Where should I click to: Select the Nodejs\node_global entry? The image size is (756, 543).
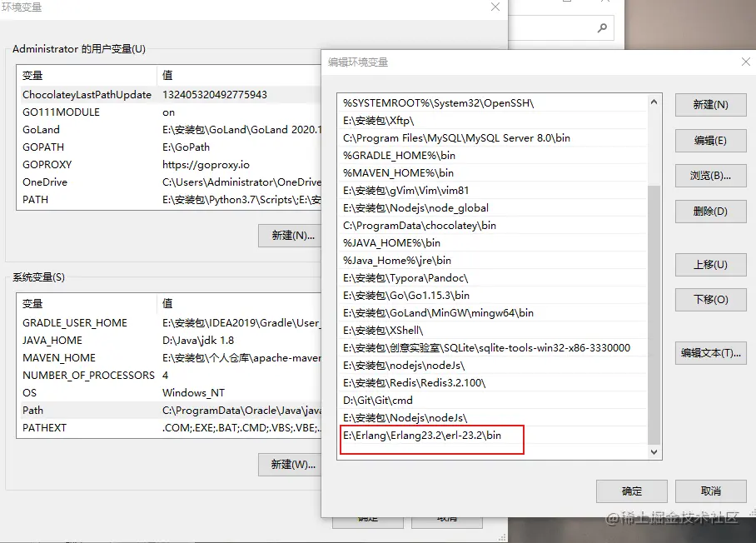tap(492, 208)
